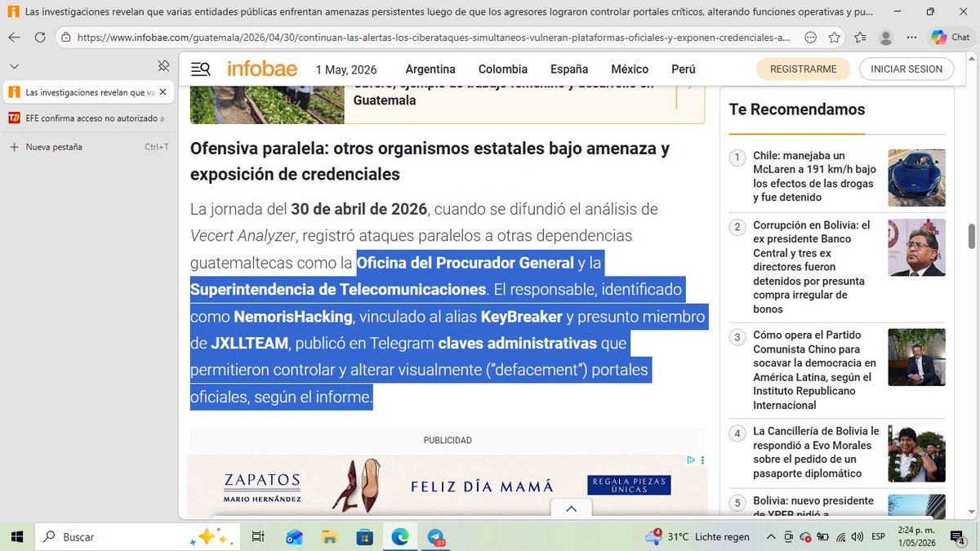This screenshot has width=980, height=551.
Task: Open Edge Settings and more menu
Action: tap(911, 38)
